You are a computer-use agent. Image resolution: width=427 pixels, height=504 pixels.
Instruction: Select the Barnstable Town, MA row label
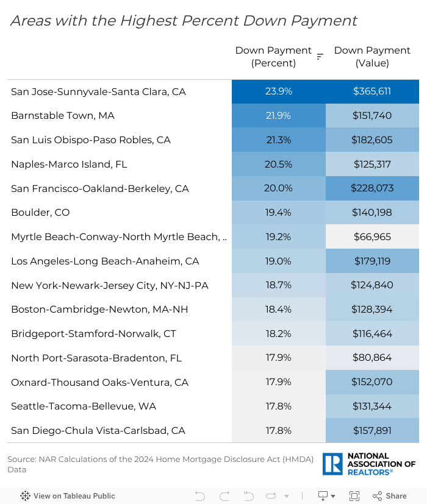[x=63, y=116]
